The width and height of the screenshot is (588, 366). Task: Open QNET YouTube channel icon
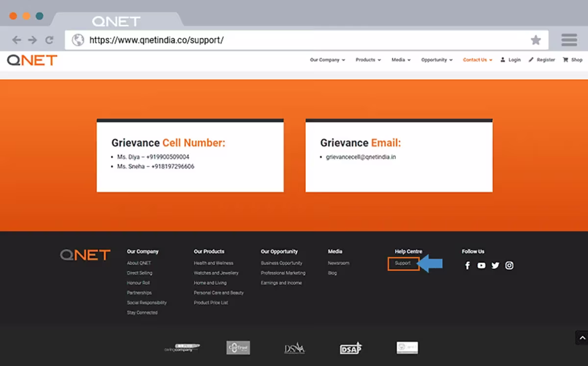point(481,265)
